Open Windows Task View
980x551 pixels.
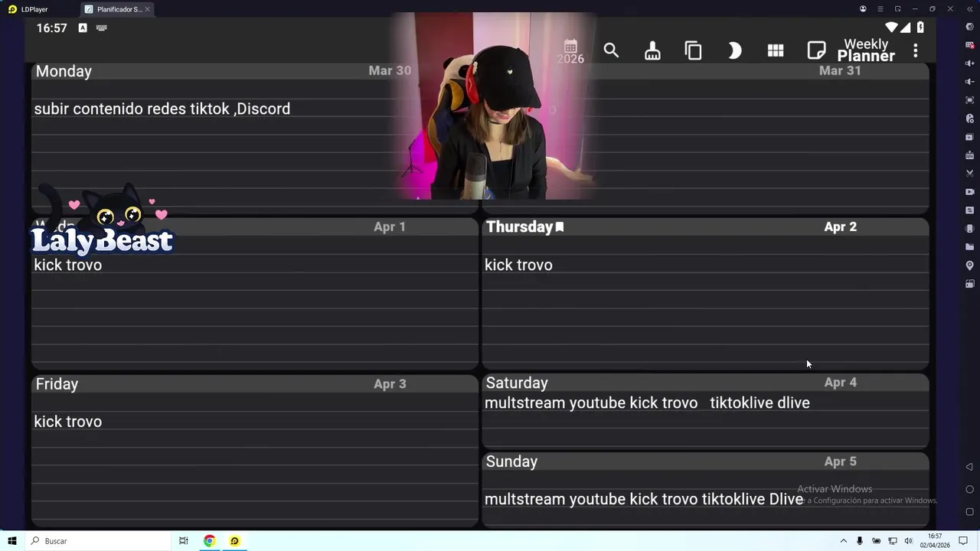[x=184, y=541]
